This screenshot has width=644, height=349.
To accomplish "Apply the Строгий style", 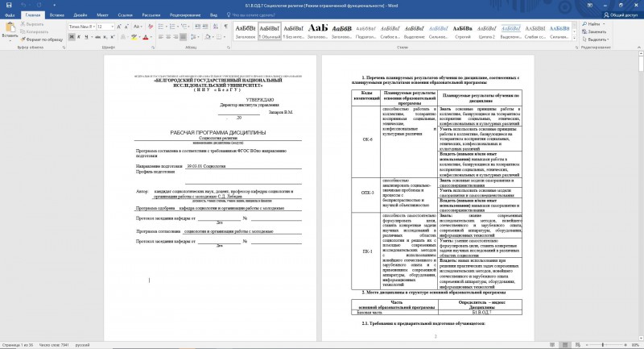I will (x=462, y=31).
